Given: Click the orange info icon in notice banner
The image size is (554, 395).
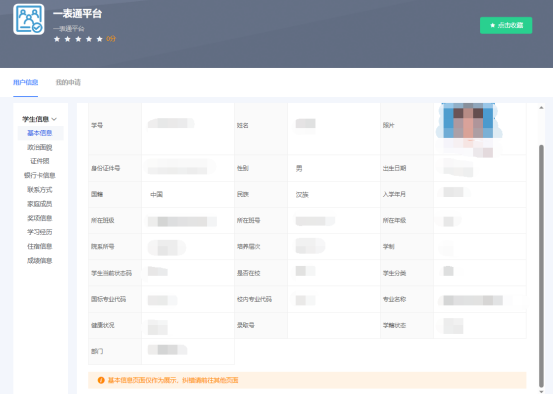Looking at the screenshot, I should [x=101, y=380].
